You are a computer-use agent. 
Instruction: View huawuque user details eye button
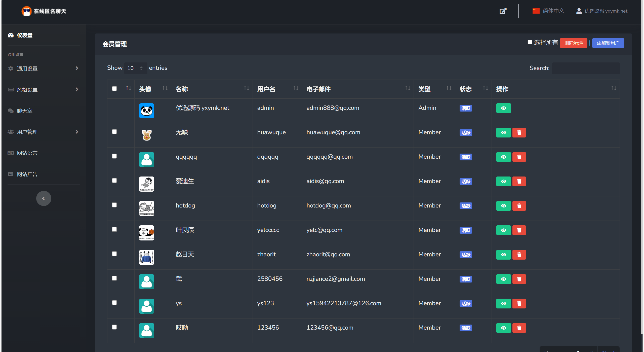(503, 132)
